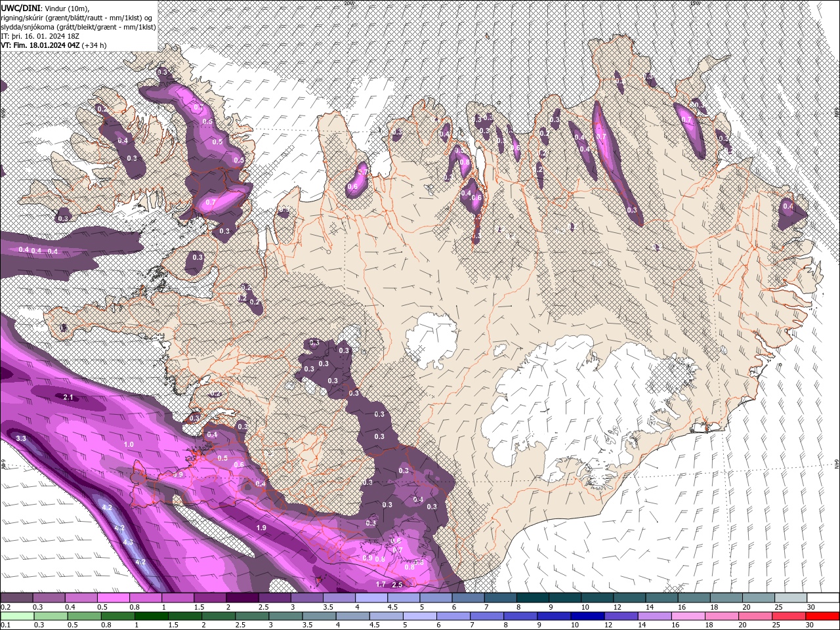This screenshot has width=840, height=630.
Task: Pick the lavender swatch between 4 and 4.5, top row
Action: (x=370, y=598)
